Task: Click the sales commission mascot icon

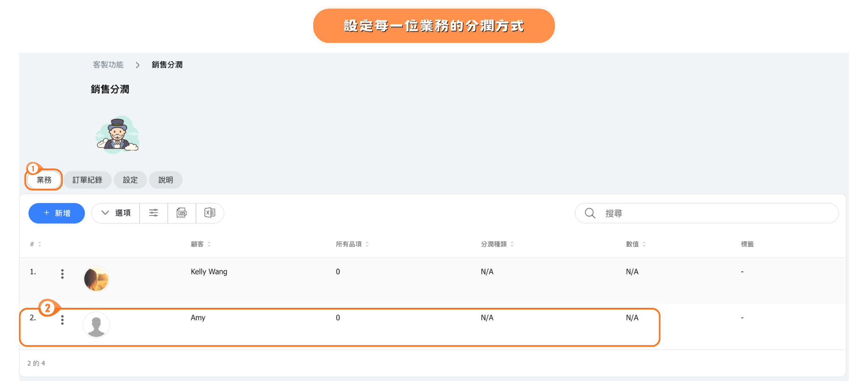Action: [x=117, y=135]
